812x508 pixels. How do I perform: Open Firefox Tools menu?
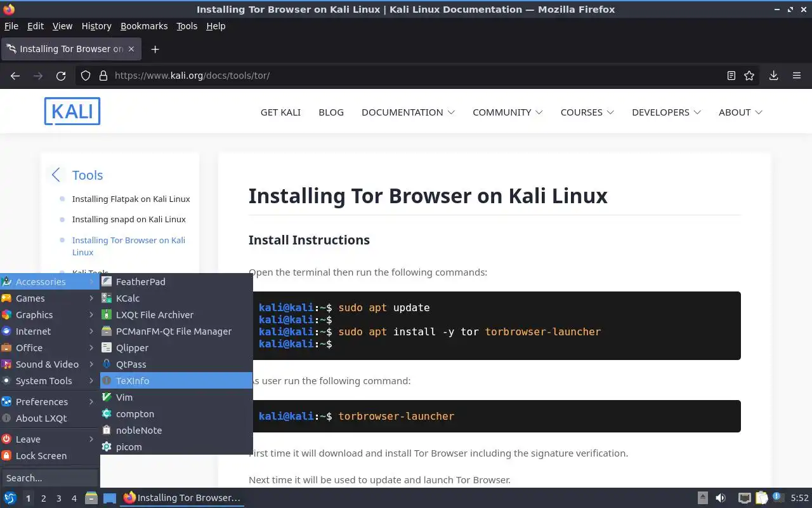point(187,26)
